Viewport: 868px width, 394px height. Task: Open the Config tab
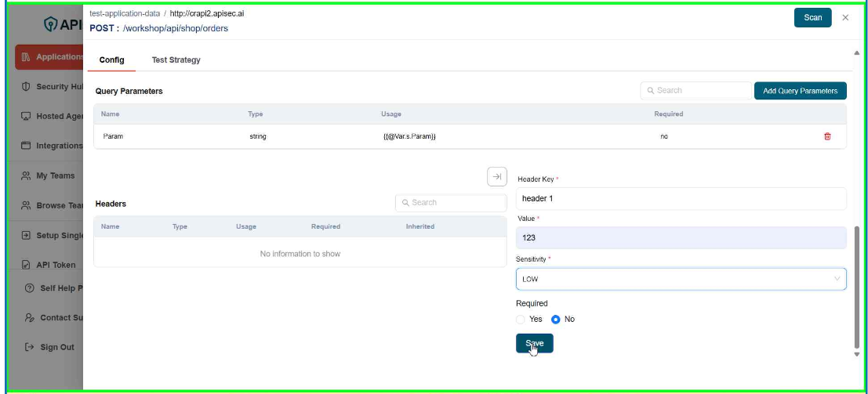point(111,60)
